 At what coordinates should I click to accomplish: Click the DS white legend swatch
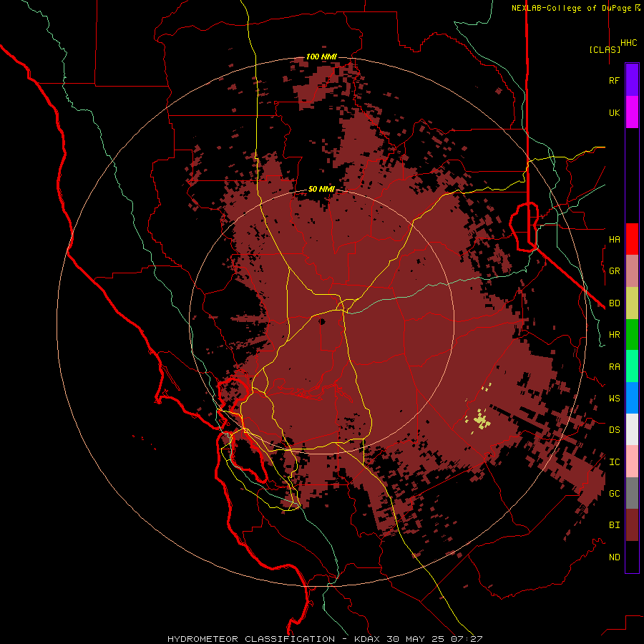click(x=632, y=429)
